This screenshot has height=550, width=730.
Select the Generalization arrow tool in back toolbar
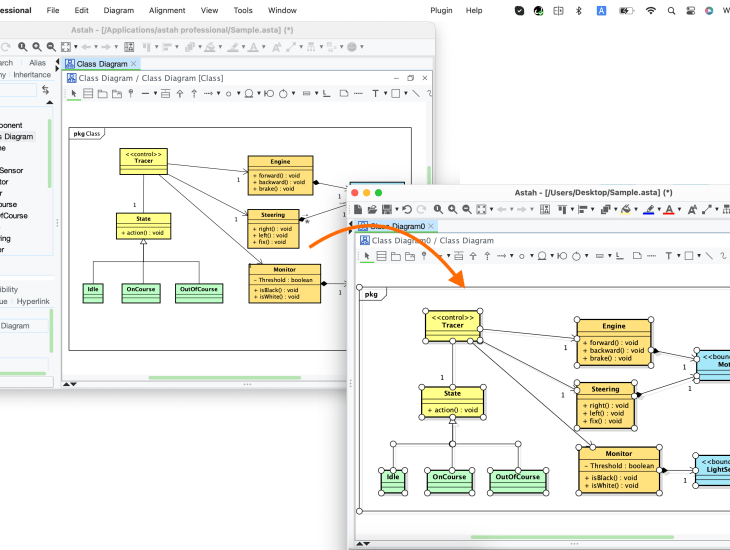[179, 94]
